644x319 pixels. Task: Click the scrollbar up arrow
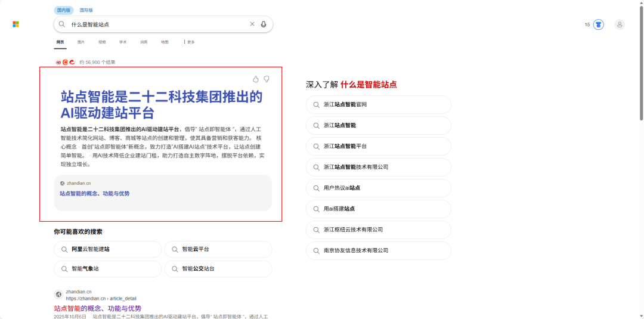pyautogui.click(x=641, y=2)
